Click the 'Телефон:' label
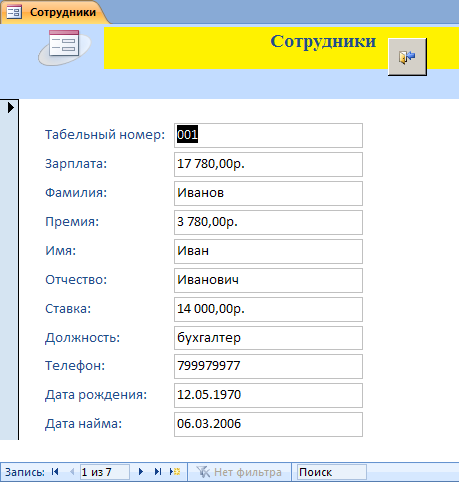This screenshot has width=459, height=482. click(x=75, y=366)
